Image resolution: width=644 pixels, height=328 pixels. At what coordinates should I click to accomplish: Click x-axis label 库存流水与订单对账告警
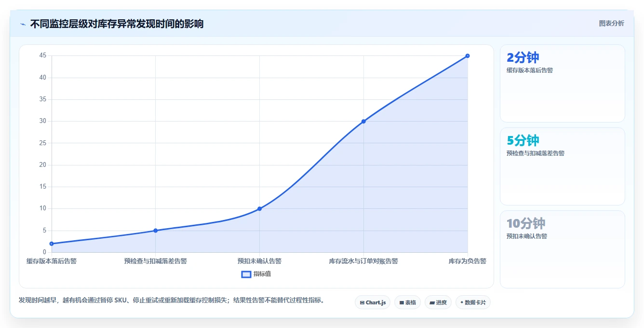[363, 261]
